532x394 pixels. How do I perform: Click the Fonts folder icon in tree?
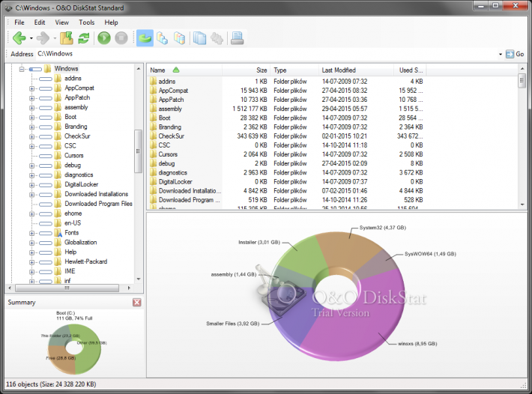pos(58,233)
